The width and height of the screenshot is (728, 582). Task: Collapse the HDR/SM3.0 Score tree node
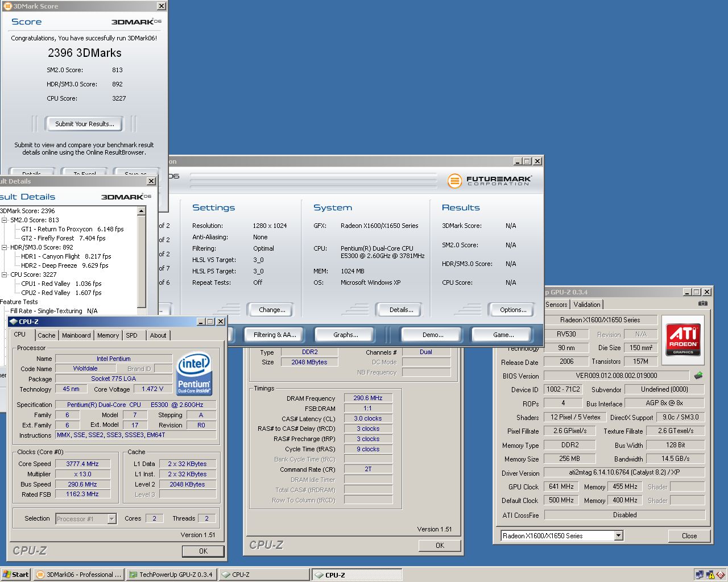4,247
